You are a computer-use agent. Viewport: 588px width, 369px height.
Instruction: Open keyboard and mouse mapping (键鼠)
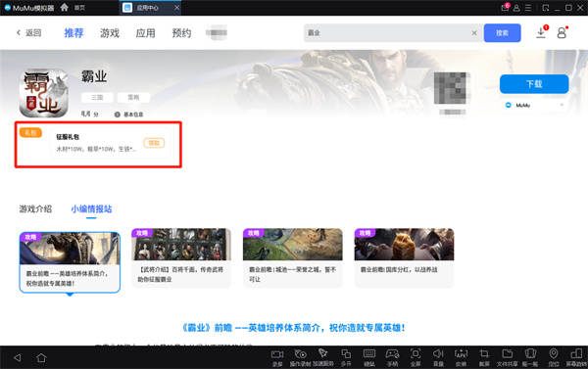pyautogui.click(x=369, y=357)
